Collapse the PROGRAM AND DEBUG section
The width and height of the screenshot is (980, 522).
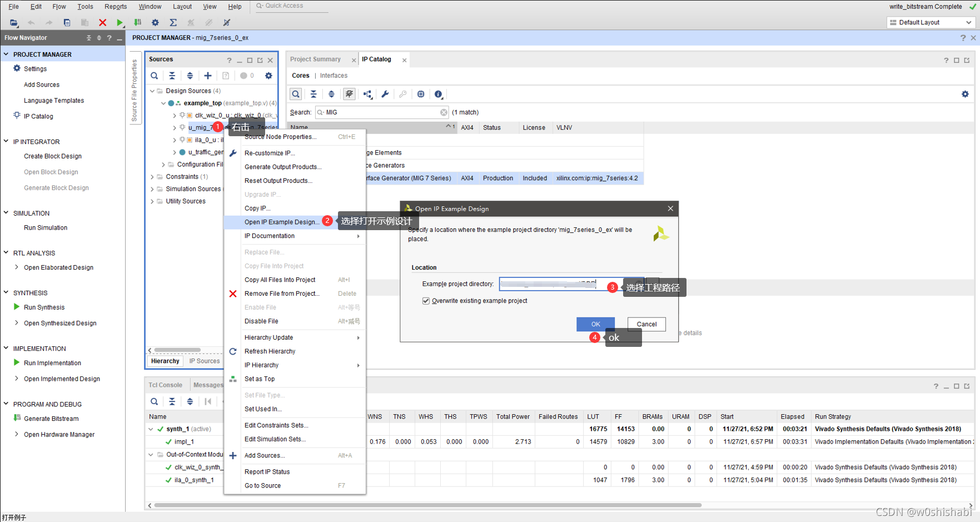point(6,404)
